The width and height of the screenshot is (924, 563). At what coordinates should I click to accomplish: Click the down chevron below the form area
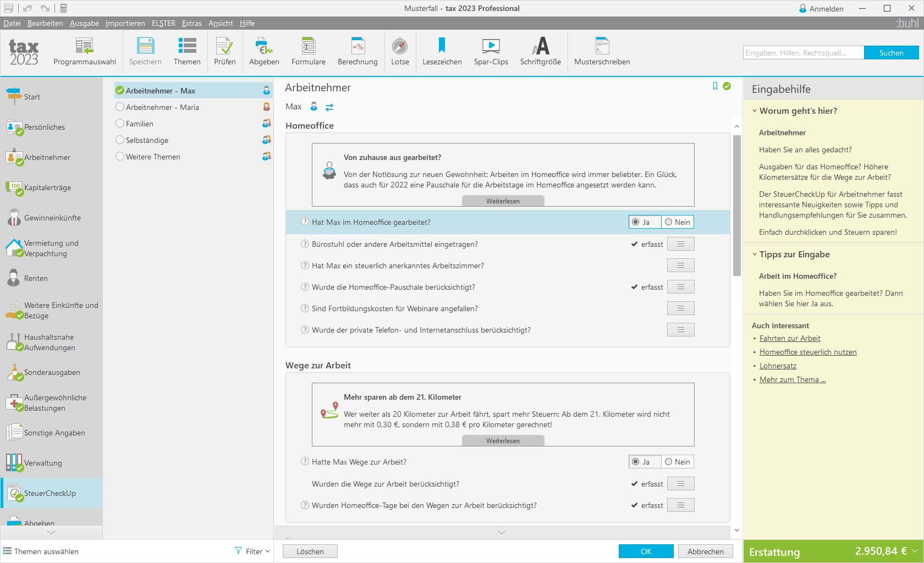(501, 532)
